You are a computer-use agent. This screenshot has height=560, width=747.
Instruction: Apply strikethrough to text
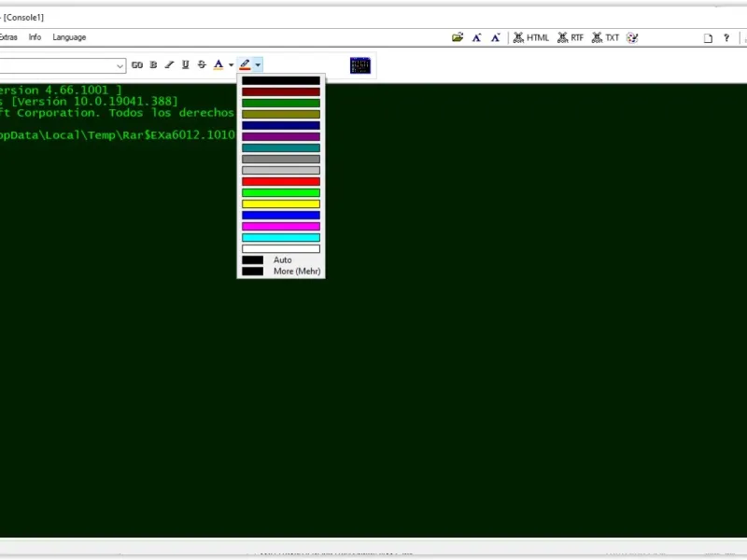(201, 65)
